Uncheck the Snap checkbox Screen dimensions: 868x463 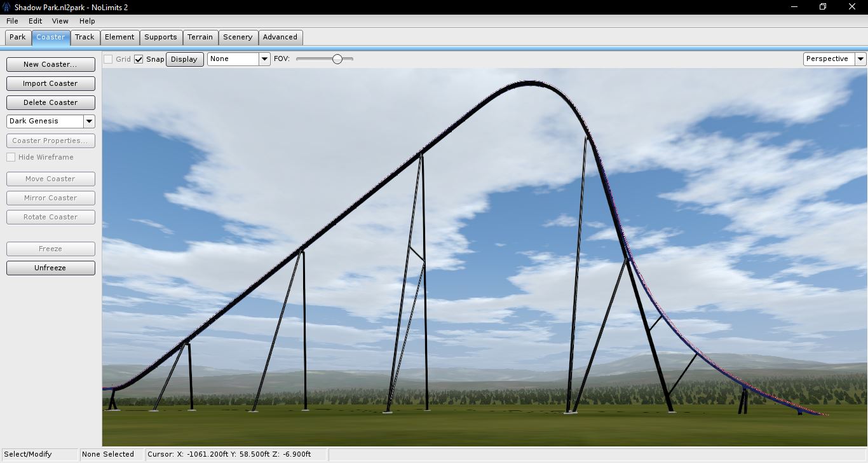139,59
